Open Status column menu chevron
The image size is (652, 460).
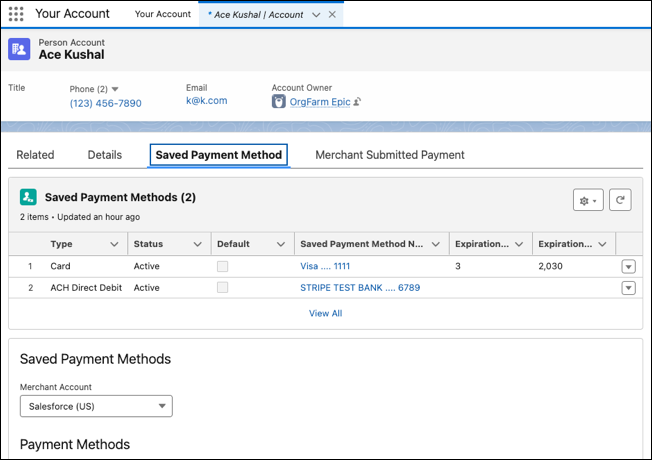point(198,244)
